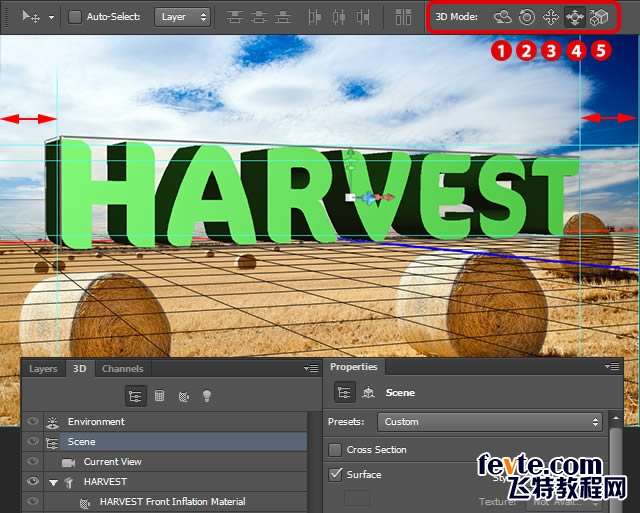Select Current View camera item
The height and width of the screenshot is (513, 640).
click(176, 462)
